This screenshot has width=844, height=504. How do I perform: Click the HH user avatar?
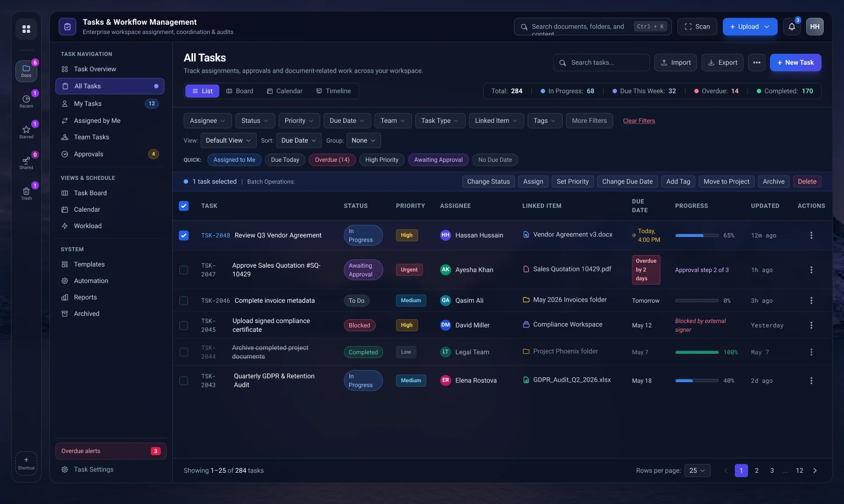coord(815,26)
